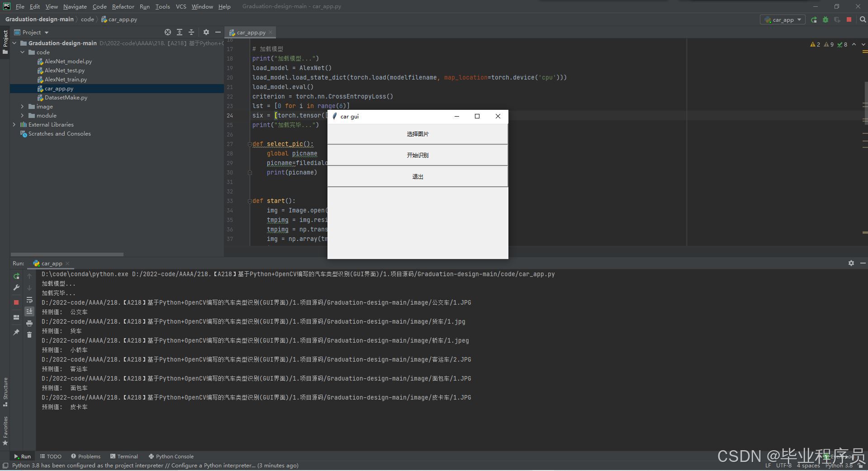This screenshot has width=868, height=471.
Task: Click the Python 3.8 interpreter in the status bar
Action: [x=839, y=466]
